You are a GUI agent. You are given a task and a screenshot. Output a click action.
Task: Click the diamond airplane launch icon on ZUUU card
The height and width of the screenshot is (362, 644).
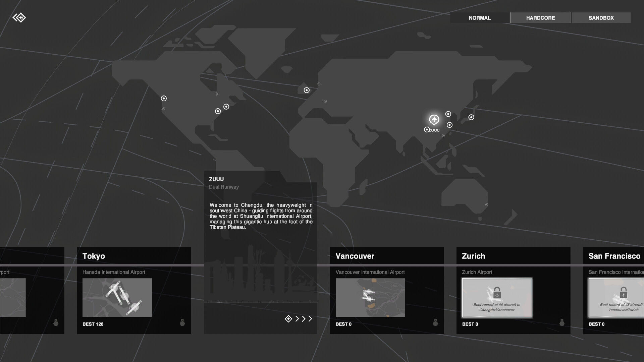[288, 319]
